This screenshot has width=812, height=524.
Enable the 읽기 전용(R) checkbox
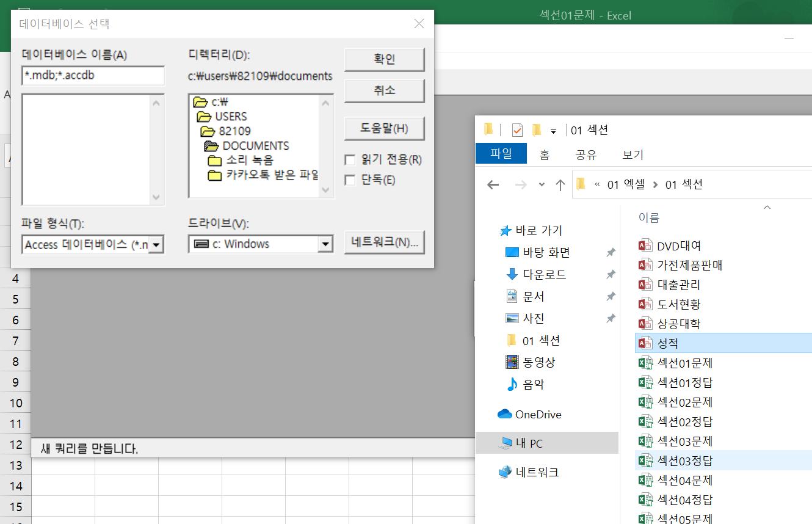(350, 160)
